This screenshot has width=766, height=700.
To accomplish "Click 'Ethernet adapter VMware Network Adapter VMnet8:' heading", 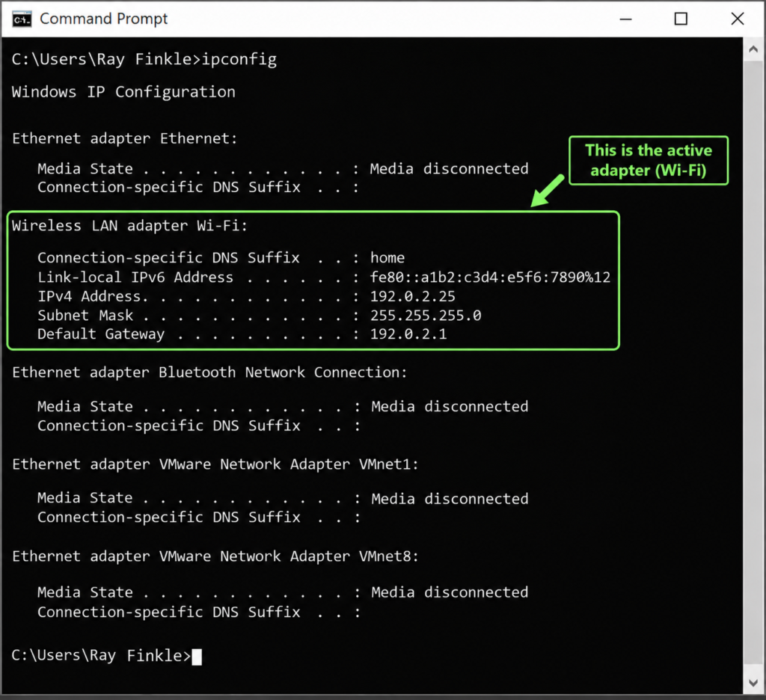I will tap(215, 556).
